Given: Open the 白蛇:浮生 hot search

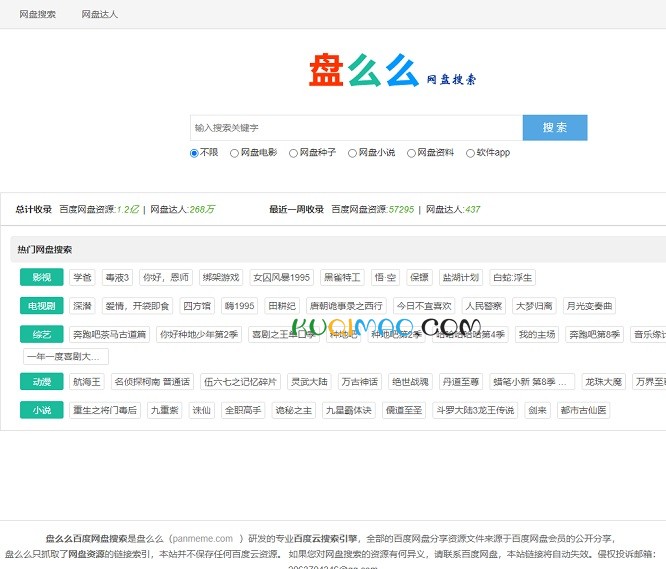Looking at the screenshot, I should 512,277.
